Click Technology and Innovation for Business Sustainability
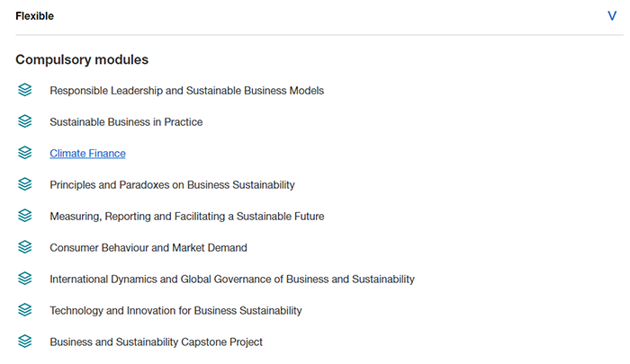The width and height of the screenshot is (630, 364). coord(175,311)
